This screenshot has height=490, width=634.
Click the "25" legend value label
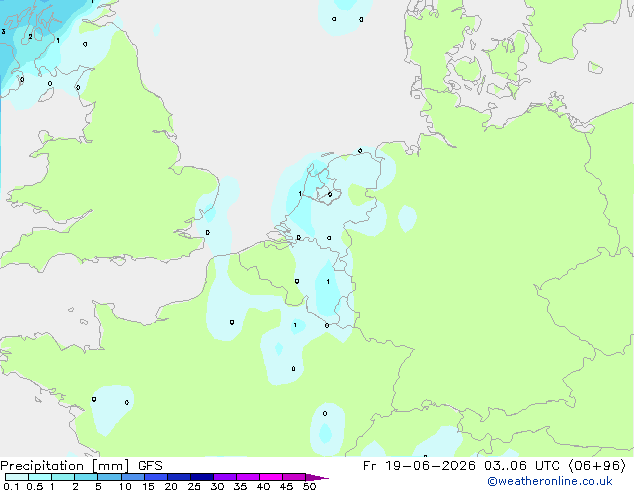click(194, 486)
